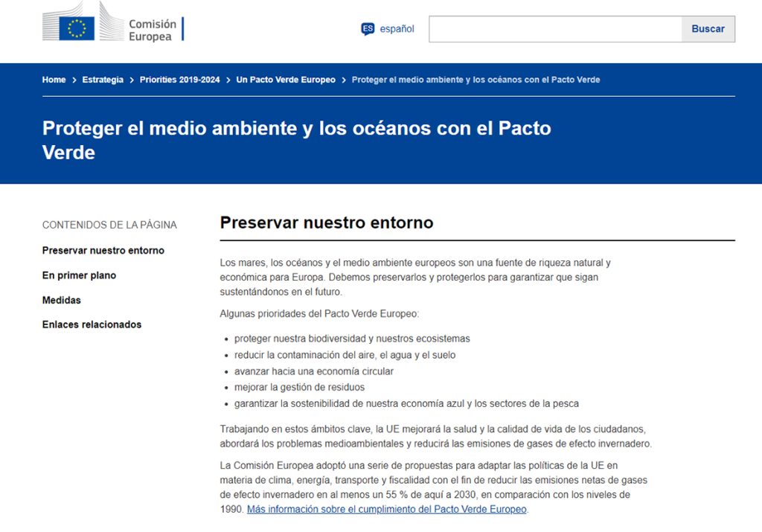Click bullet about contaminación del aire
Image resolution: width=762 pixels, height=532 pixels.
(345, 355)
